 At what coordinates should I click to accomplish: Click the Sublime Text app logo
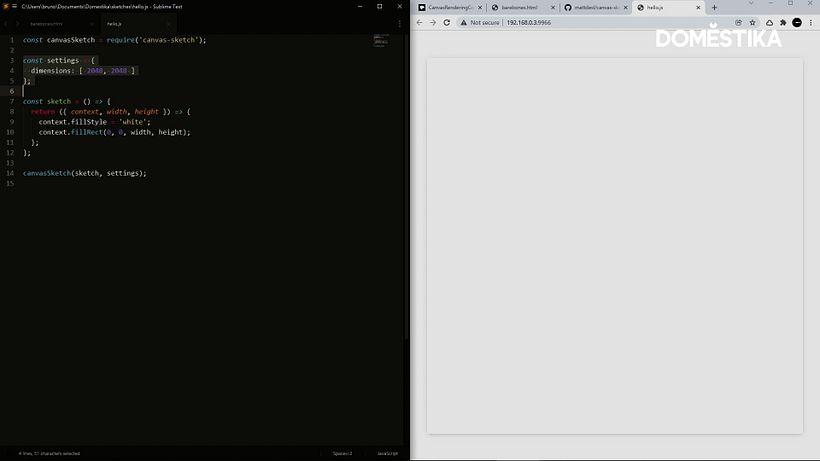point(6,6)
